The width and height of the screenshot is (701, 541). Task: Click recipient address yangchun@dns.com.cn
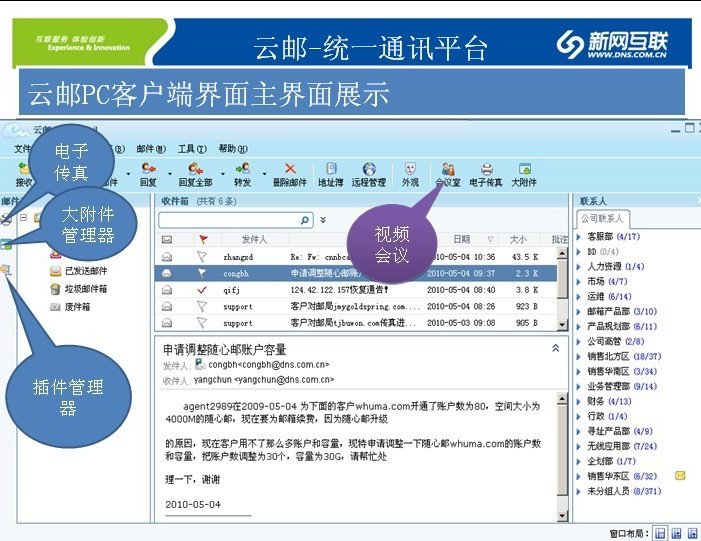264,380
